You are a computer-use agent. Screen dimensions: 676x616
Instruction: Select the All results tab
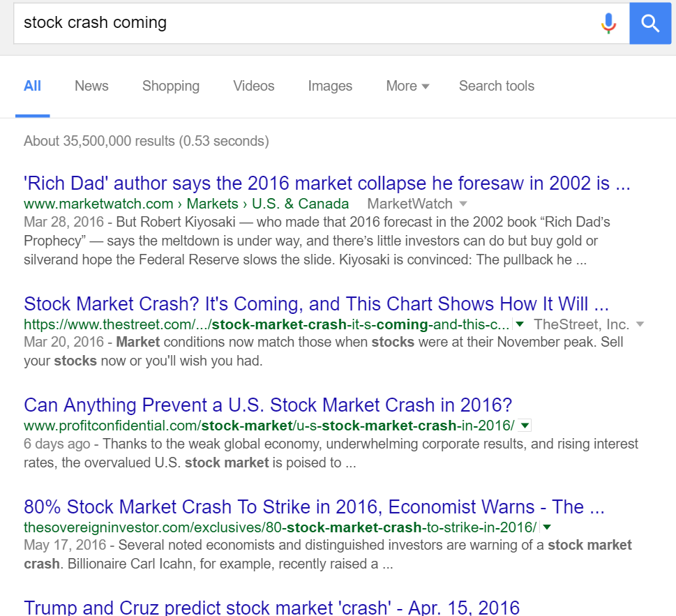coord(32,86)
